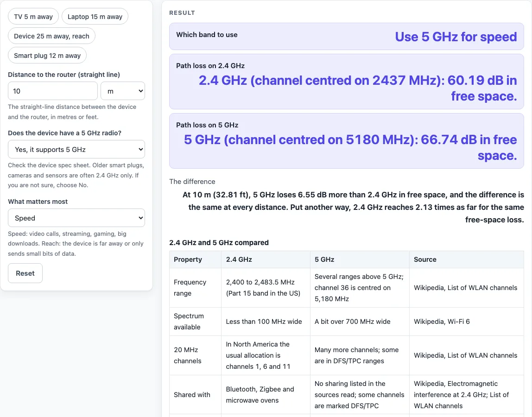
Task: Click the Reset button
Action: 25,273
